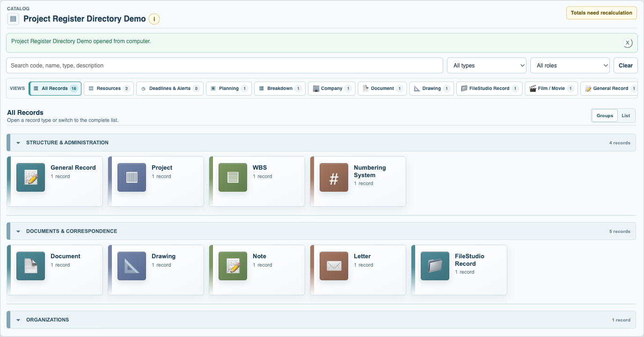Open the Project card title
The height and width of the screenshot is (337, 644).
[x=162, y=168]
